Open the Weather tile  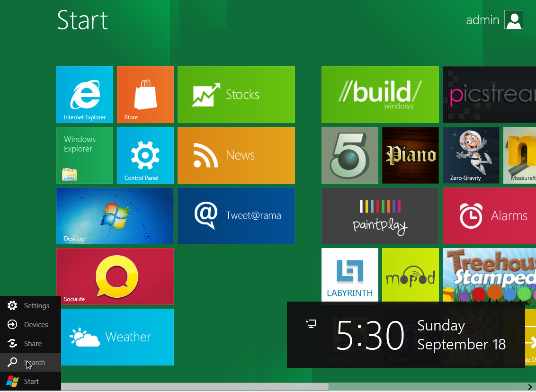[x=117, y=337]
